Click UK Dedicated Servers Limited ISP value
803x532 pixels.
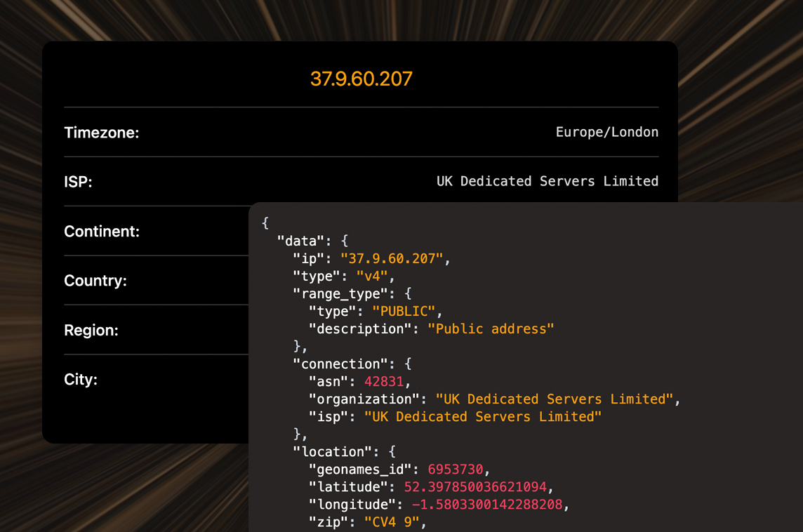547,181
